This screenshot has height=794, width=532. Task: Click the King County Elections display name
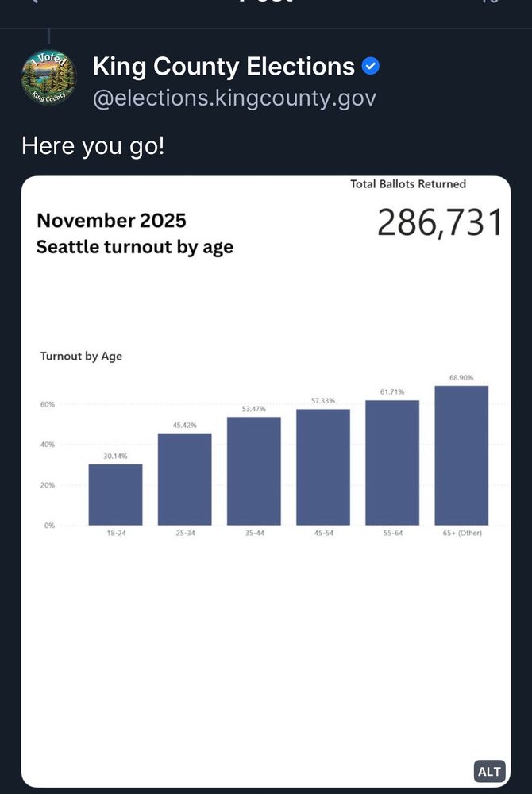pos(223,67)
